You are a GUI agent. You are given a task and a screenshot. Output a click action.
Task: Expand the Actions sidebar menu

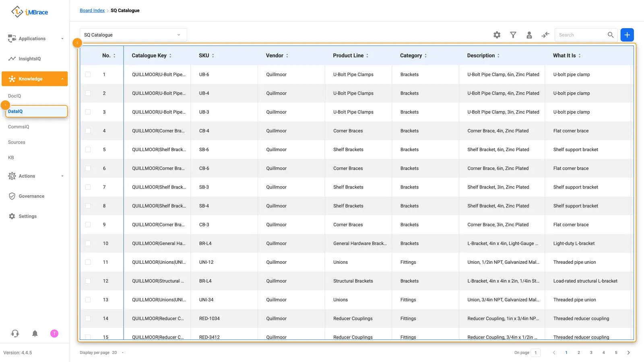click(35, 176)
